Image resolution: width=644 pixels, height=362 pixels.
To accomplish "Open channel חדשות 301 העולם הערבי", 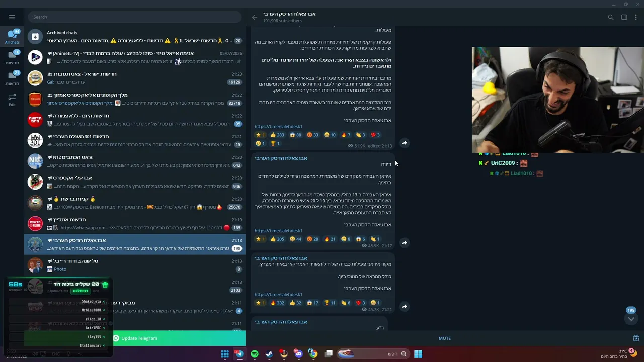I will tap(135, 140).
